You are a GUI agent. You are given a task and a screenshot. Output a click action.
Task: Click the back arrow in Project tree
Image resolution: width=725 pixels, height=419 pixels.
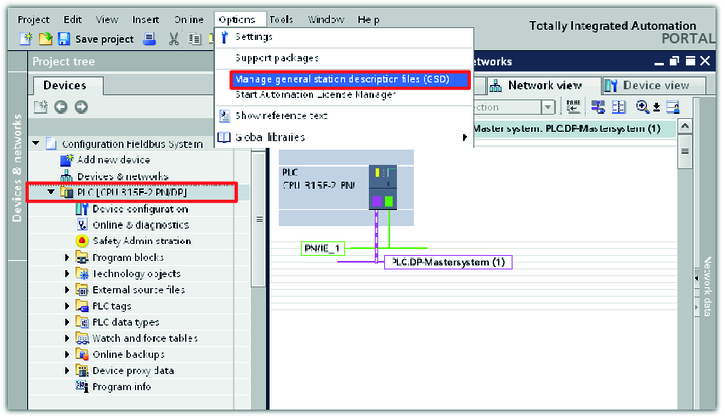click(x=61, y=107)
